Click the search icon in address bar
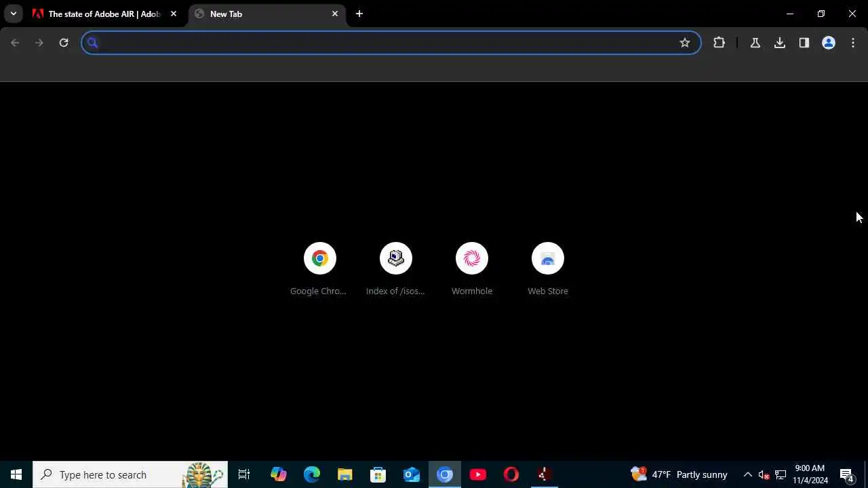The height and width of the screenshot is (488, 868). click(x=93, y=43)
